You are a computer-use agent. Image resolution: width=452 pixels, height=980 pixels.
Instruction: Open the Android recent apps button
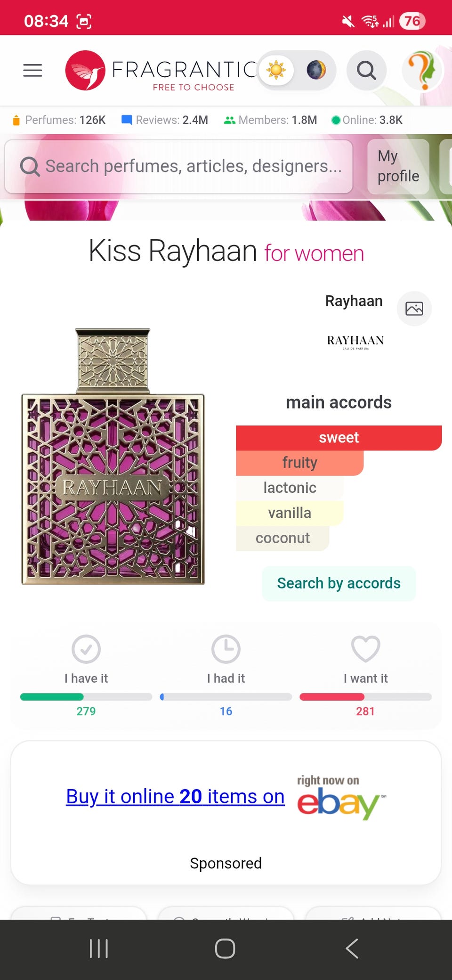pyautogui.click(x=99, y=948)
